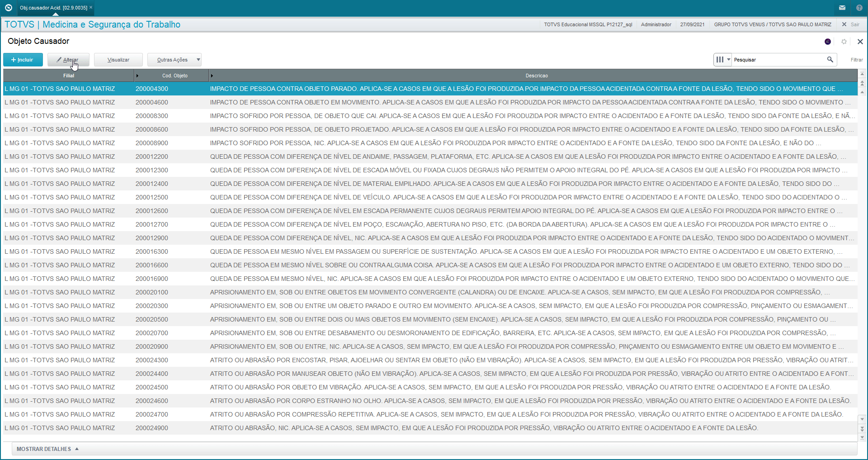Image resolution: width=868 pixels, height=460 pixels.
Task: Click the Filtrar link
Action: 857,60
